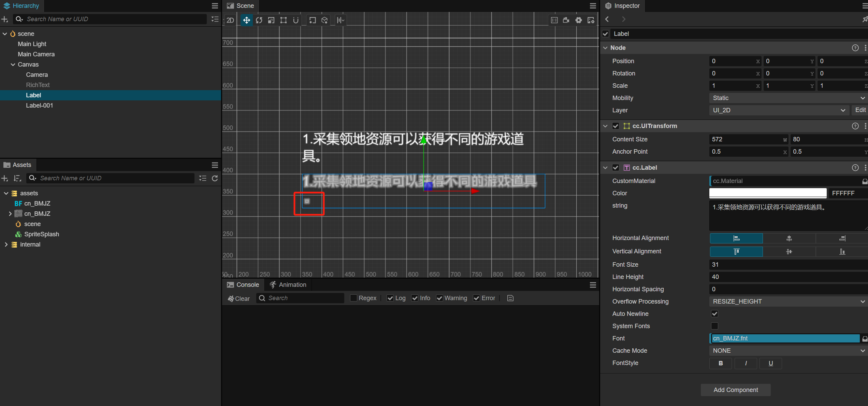Clear the console output
Screen dimensions: 868x406
coord(239,298)
